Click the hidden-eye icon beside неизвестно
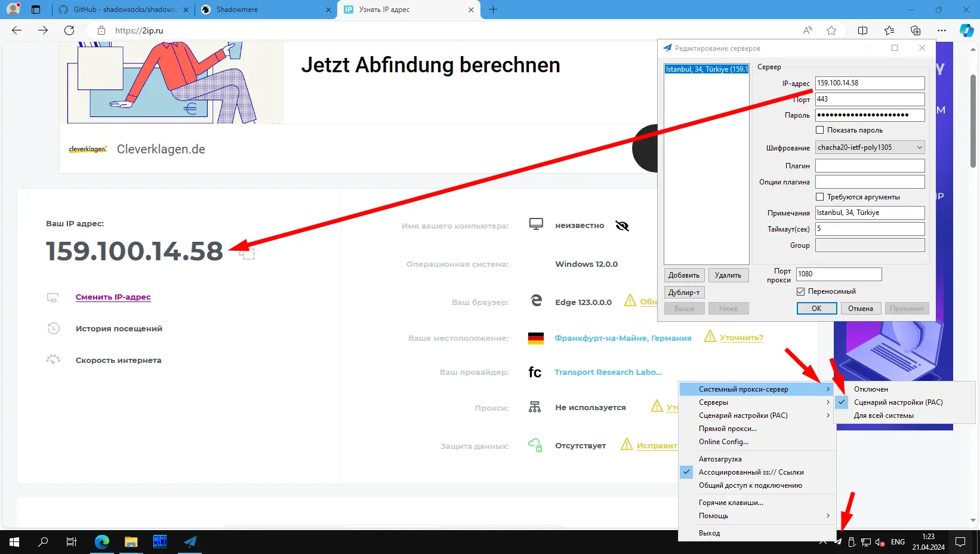Viewport: 980px width, 554px height. click(622, 226)
